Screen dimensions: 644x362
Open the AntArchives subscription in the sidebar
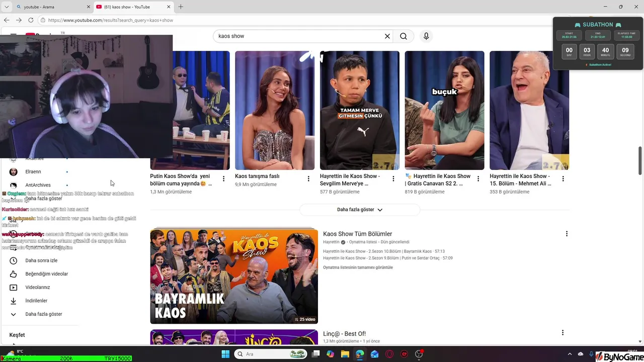pyautogui.click(x=38, y=185)
